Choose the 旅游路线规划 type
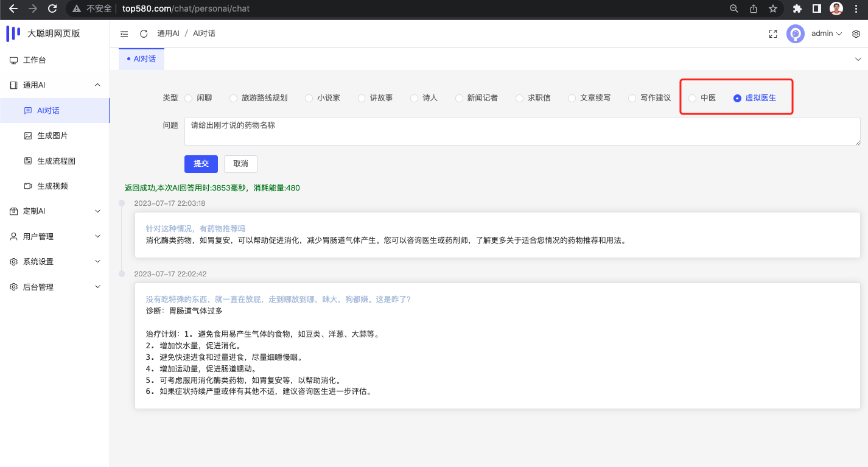The image size is (868, 467). coord(234,98)
